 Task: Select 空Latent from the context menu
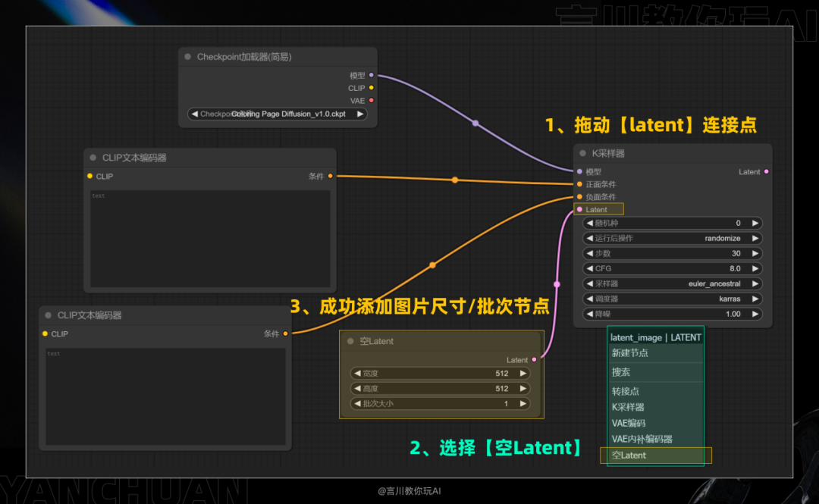655,455
